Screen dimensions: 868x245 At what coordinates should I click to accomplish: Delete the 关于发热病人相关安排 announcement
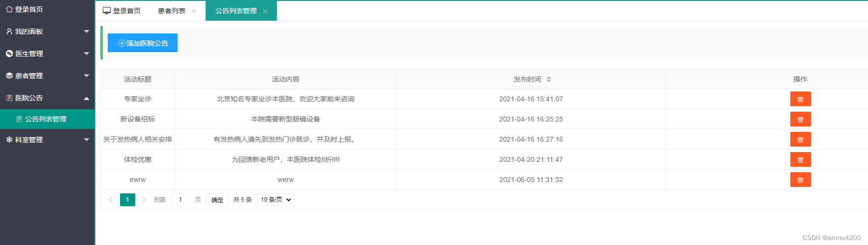tap(800, 139)
